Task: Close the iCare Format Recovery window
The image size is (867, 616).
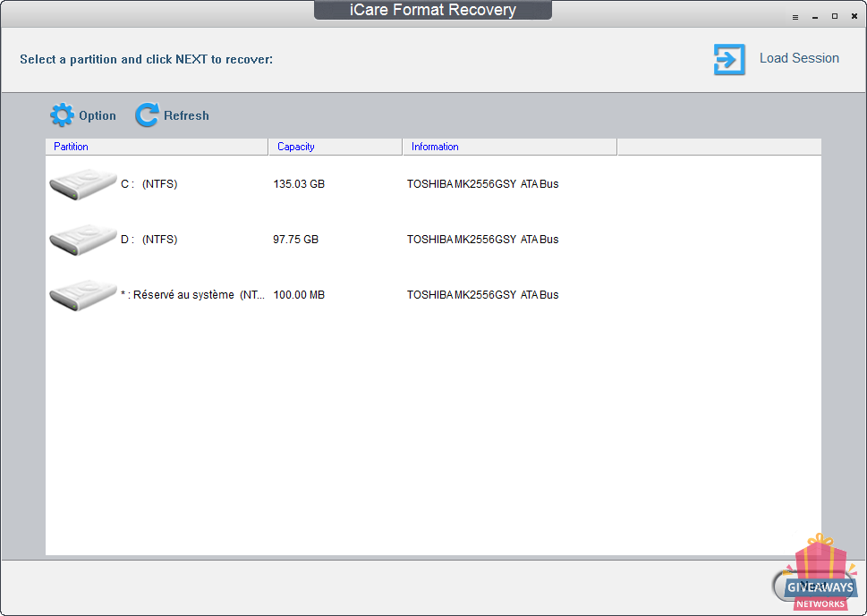Action: [854, 17]
